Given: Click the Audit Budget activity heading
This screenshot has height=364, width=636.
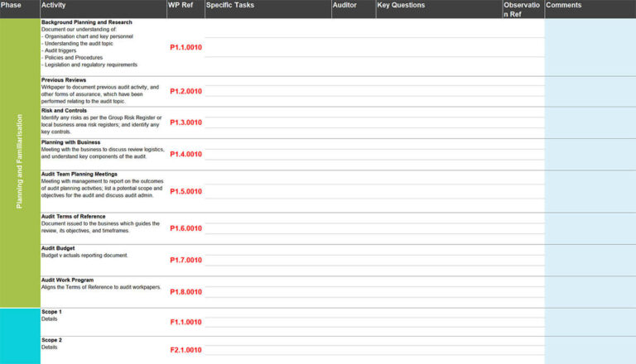Looking at the screenshot, I should [58, 248].
